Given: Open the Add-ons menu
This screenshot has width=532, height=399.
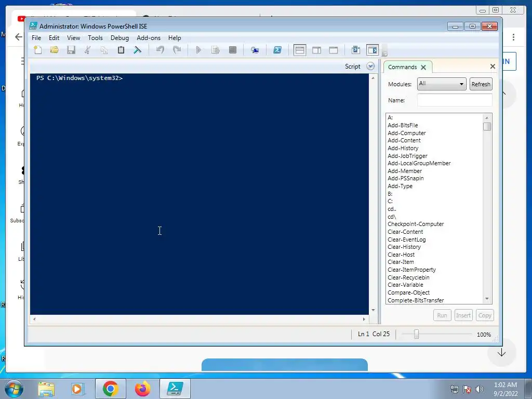Looking at the screenshot, I should [149, 38].
